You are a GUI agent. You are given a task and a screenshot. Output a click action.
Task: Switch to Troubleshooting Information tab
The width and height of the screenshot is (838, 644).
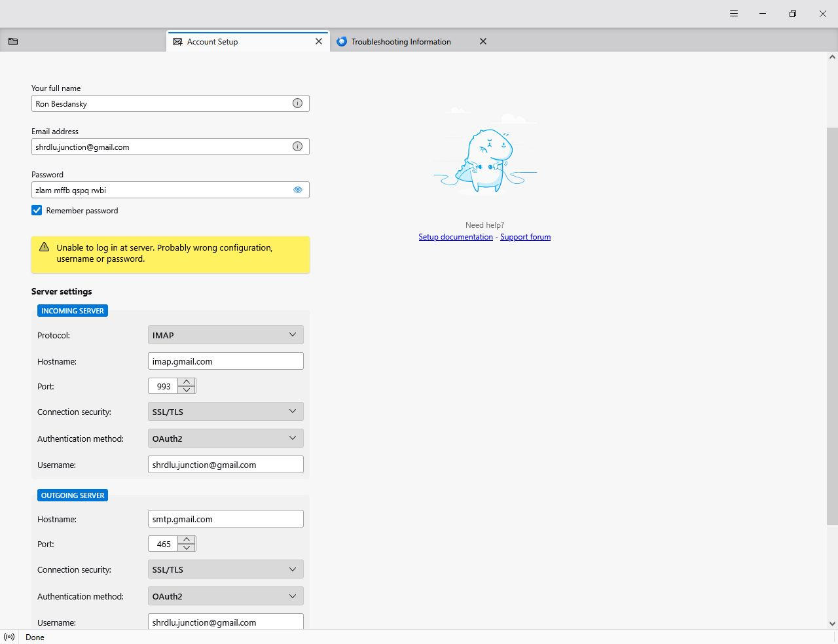[401, 41]
